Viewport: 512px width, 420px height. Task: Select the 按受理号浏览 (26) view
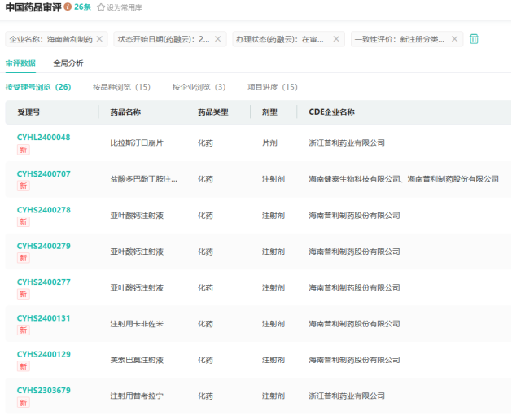[x=37, y=87]
